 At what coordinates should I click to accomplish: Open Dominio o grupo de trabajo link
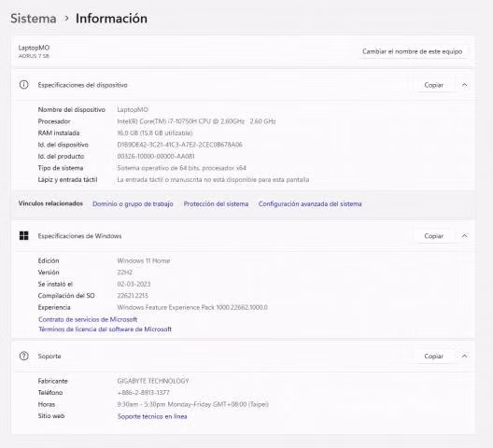pyautogui.click(x=133, y=203)
